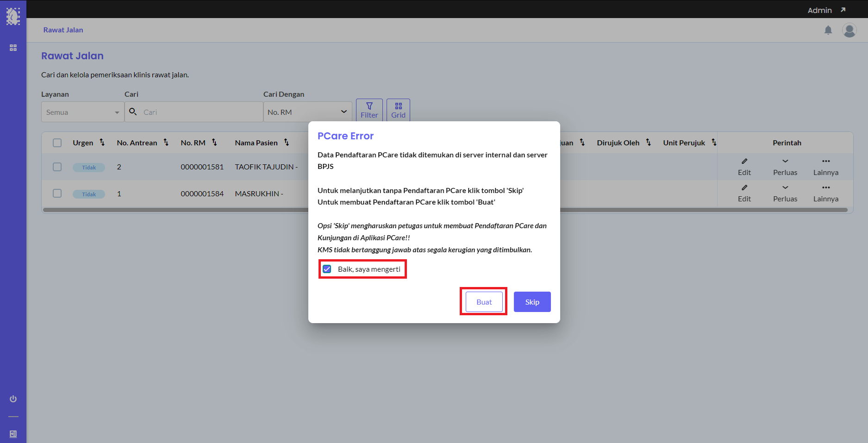Image resolution: width=868 pixels, height=443 pixels.
Task: Open the user profile avatar
Action: 849,30
